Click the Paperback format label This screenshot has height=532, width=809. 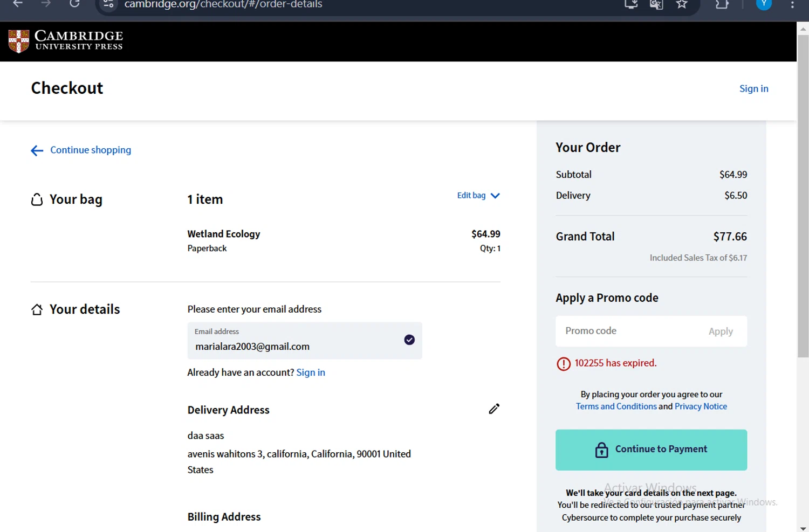click(207, 248)
